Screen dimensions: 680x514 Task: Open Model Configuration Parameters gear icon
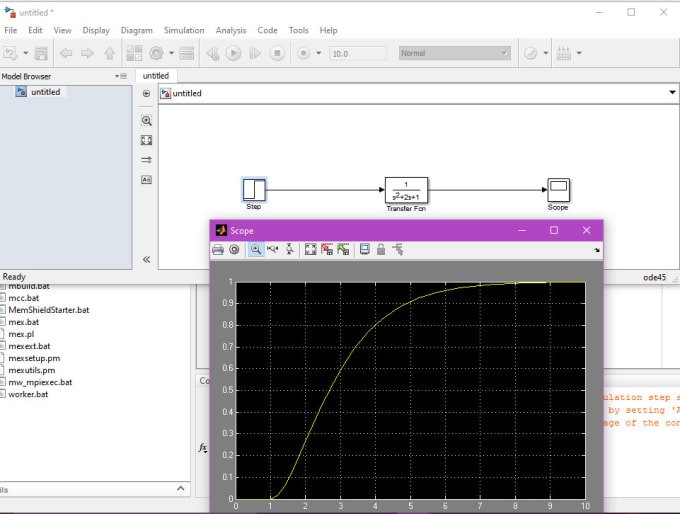tap(157, 53)
